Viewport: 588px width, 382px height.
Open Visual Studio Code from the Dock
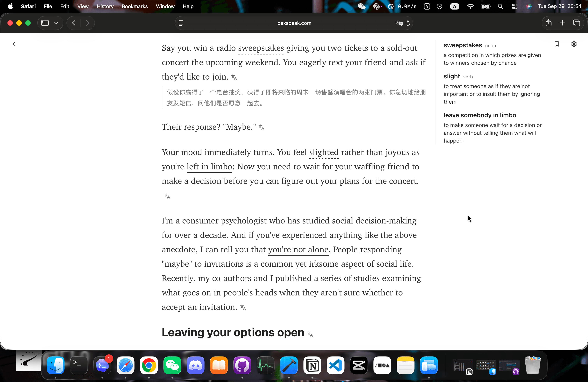(x=335, y=365)
